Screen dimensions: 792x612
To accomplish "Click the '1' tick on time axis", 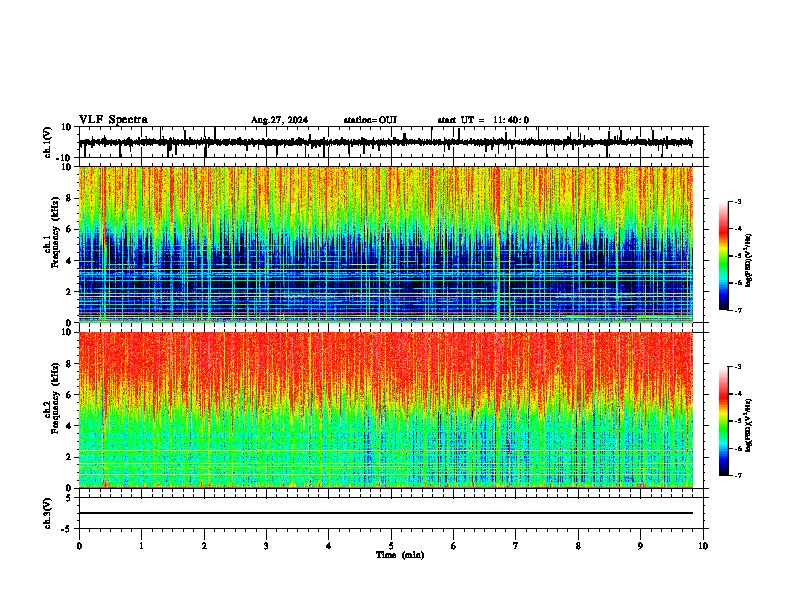I will [x=141, y=546].
